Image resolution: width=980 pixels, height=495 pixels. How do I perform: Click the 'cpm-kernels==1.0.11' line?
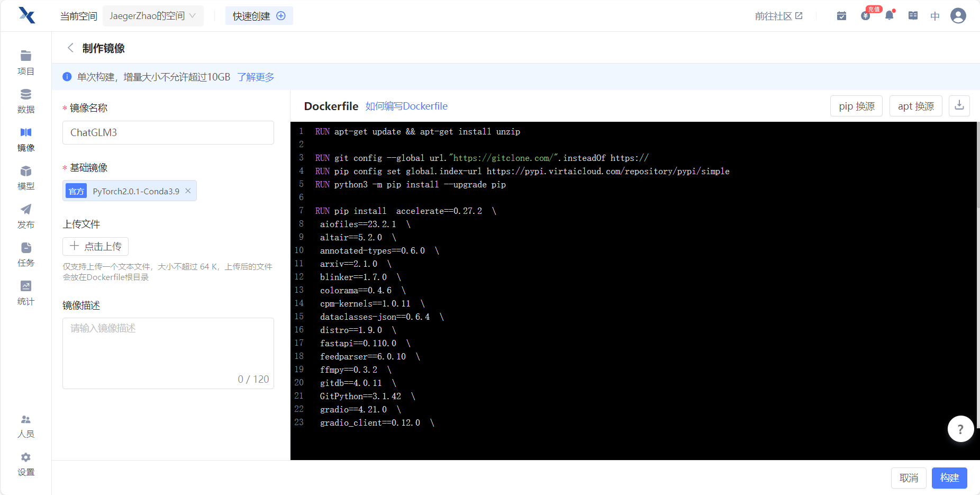point(372,303)
